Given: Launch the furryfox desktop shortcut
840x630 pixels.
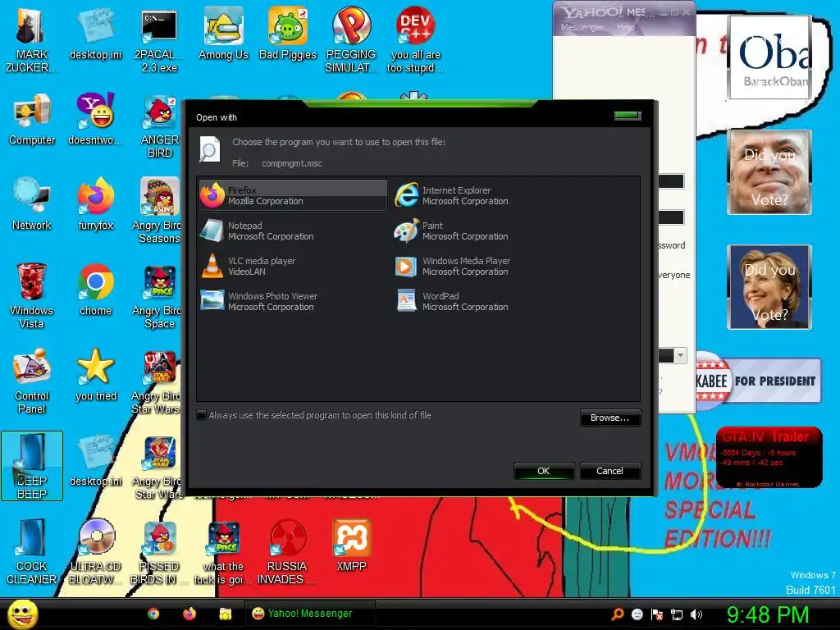Looking at the screenshot, I should 95,204.
